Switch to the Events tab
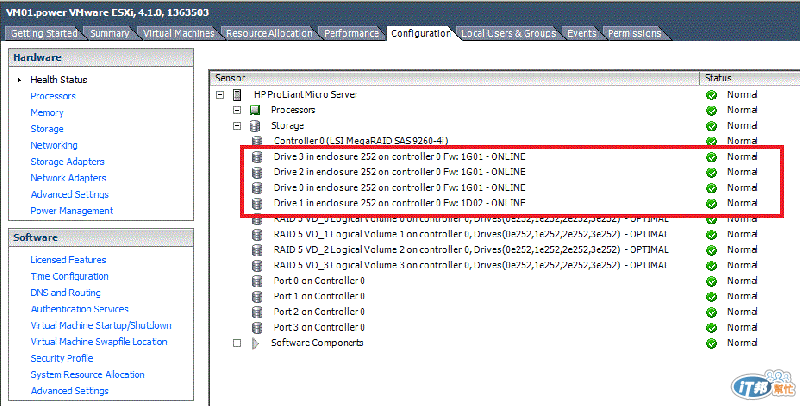The width and height of the screenshot is (800, 406). (582, 33)
